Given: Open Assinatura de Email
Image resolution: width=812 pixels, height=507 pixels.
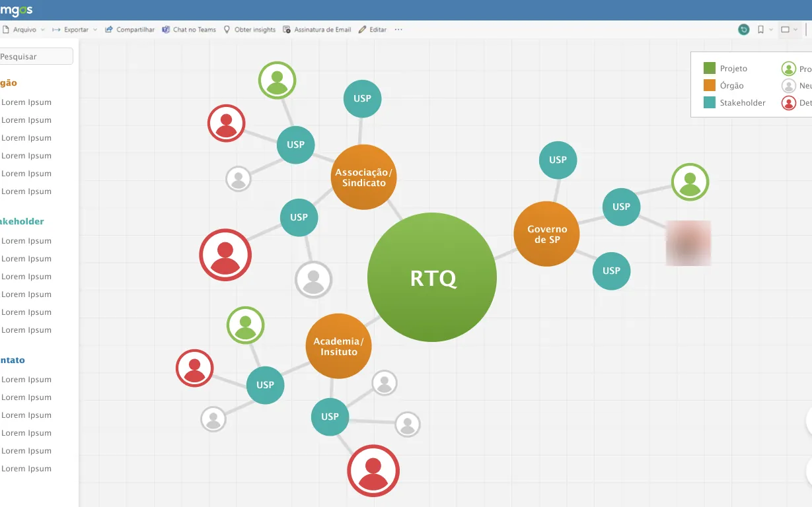Looking at the screenshot, I should click(x=317, y=30).
